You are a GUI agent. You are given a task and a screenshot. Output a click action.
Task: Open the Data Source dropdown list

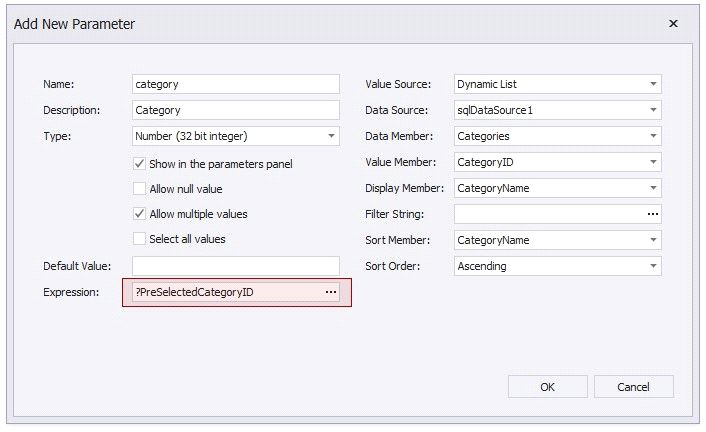point(652,110)
